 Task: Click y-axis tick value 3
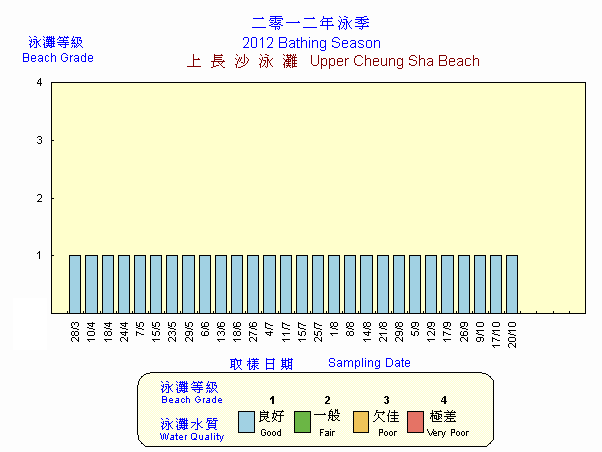pyautogui.click(x=39, y=140)
